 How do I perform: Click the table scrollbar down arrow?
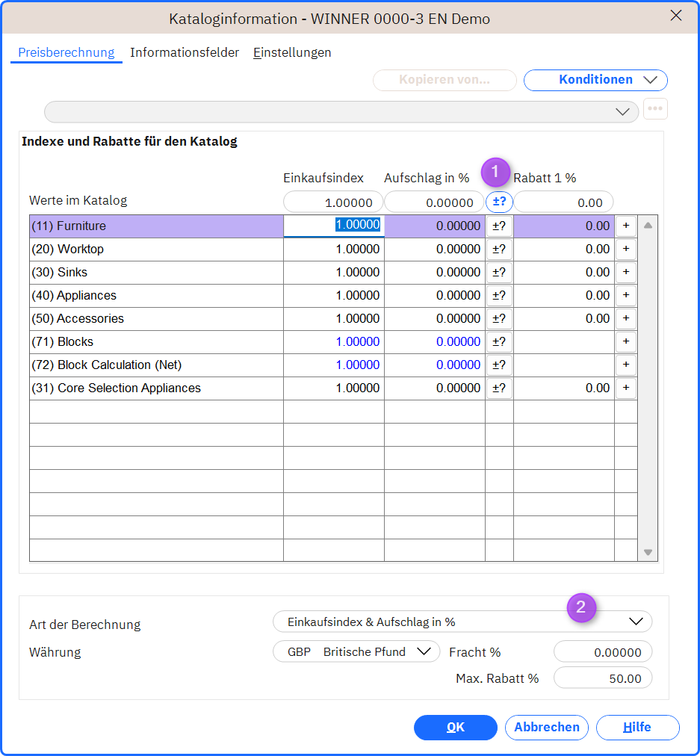(648, 553)
